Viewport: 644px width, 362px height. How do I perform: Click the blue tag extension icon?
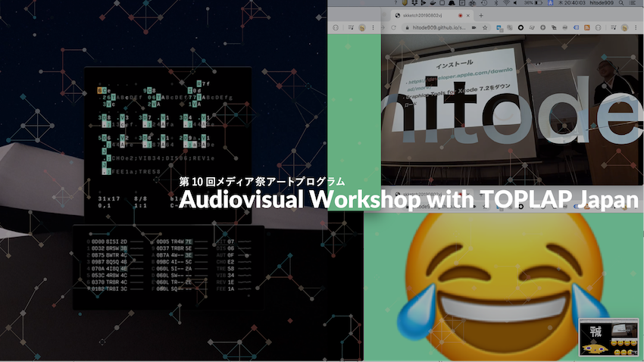point(576,27)
